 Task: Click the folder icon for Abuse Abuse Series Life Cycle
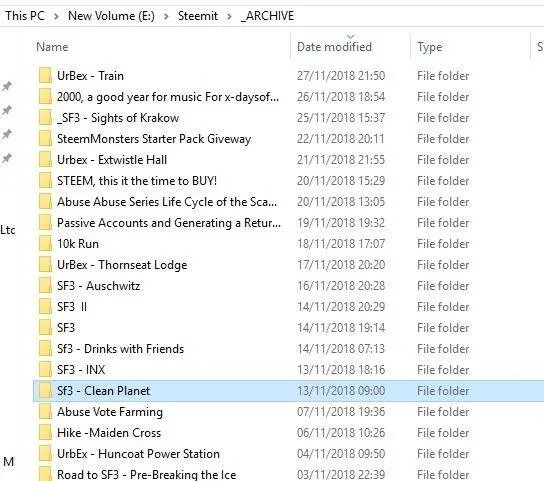(45, 202)
